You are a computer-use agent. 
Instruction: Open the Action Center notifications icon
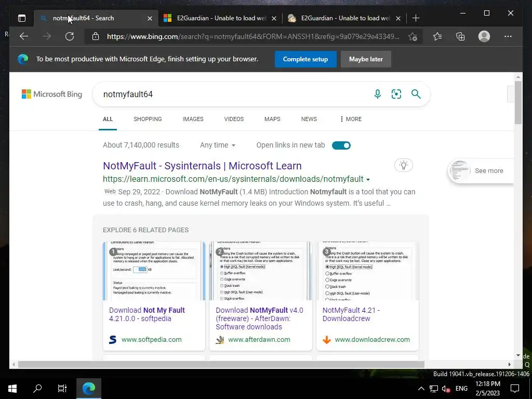(x=515, y=389)
